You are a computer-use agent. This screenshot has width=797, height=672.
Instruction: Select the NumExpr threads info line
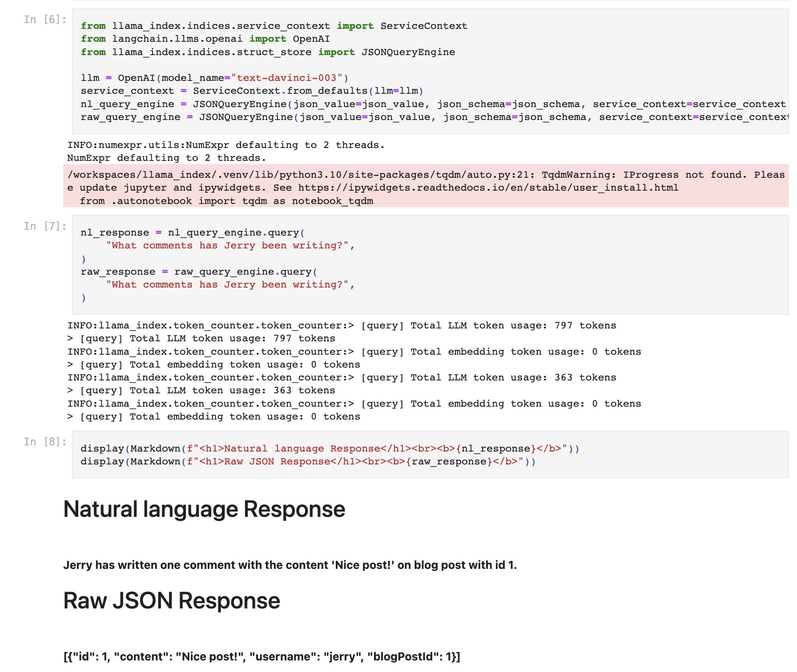click(x=225, y=144)
